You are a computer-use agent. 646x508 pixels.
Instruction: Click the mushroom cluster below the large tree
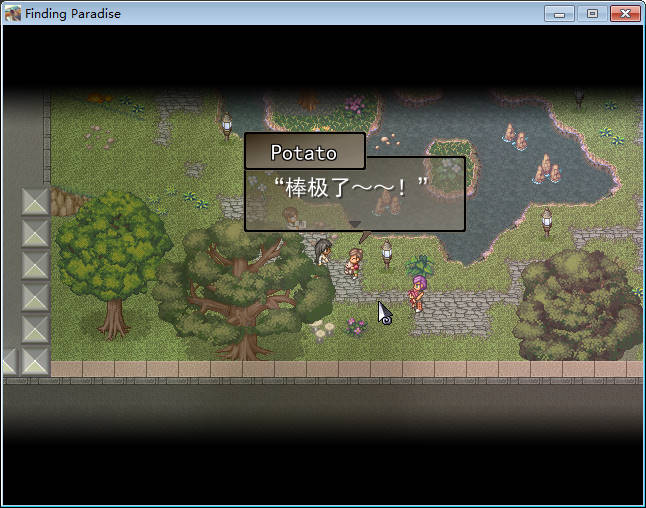(322, 331)
